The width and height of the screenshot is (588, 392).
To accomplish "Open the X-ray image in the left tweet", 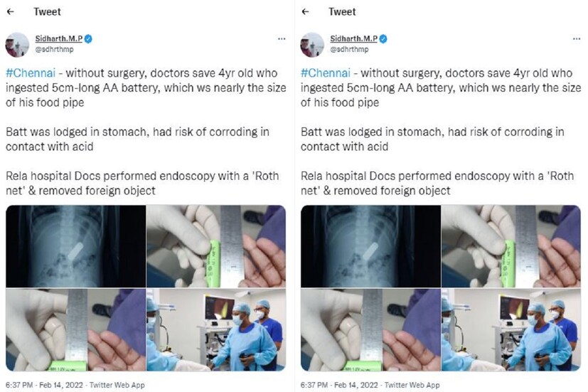I will tap(75, 245).
